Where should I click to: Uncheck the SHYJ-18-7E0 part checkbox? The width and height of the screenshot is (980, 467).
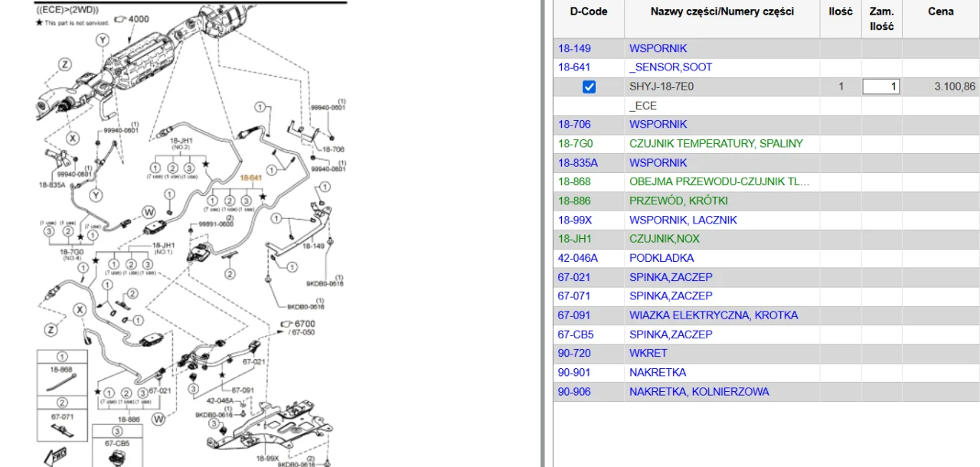pyautogui.click(x=589, y=87)
